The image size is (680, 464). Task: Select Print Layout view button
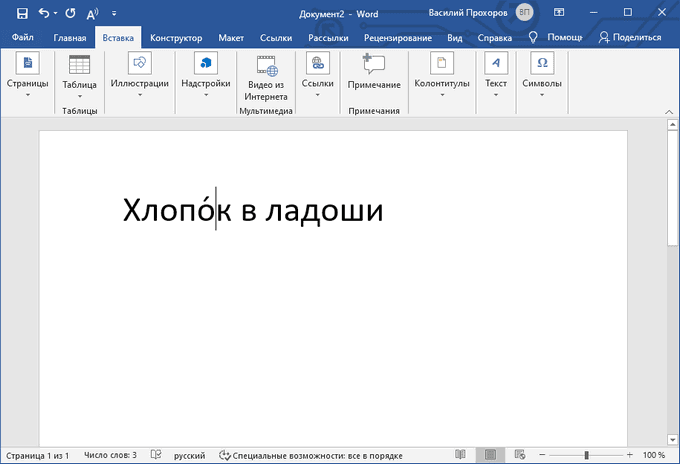(x=490, y=454)
